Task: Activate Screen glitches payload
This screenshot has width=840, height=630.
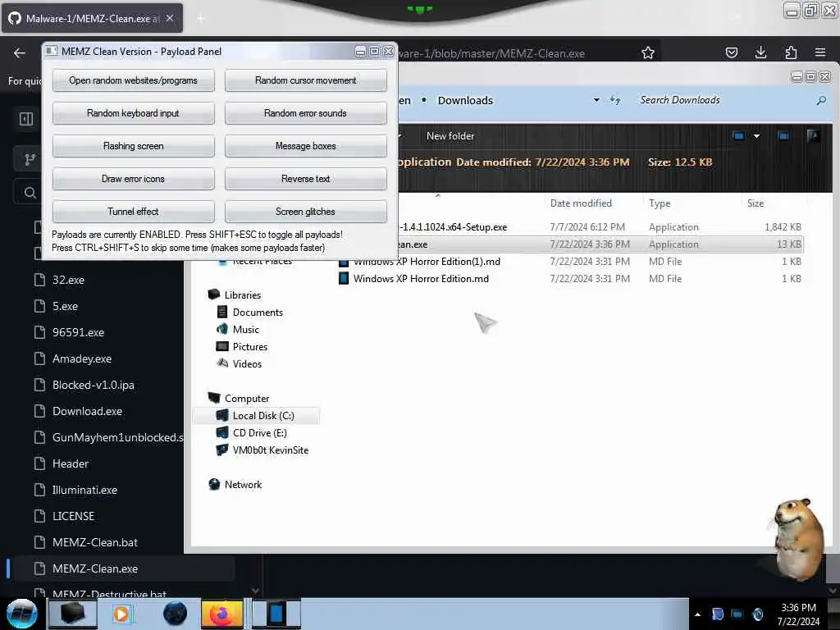Action: (305, 212)
